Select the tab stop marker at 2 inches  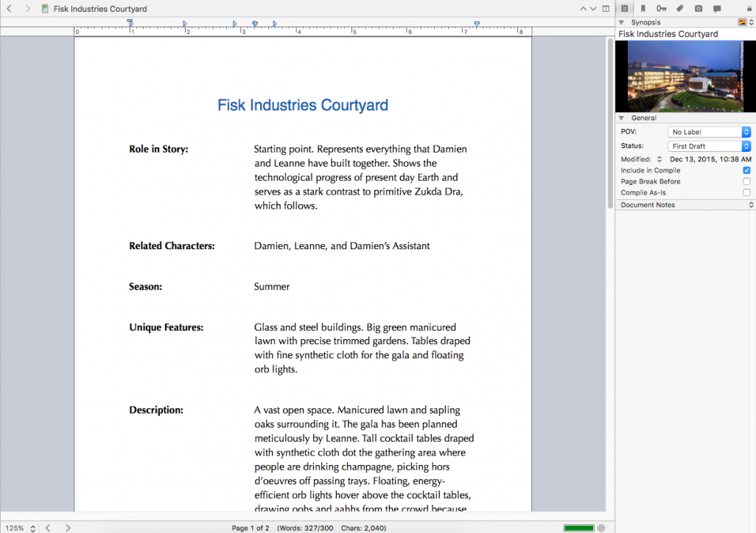point(185,24)
